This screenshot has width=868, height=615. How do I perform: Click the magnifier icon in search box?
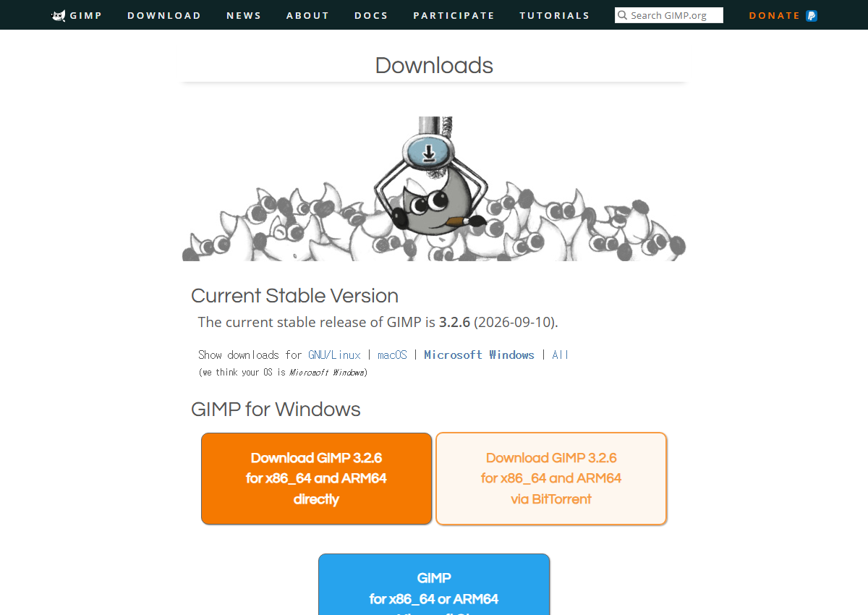tap(622, 15)
